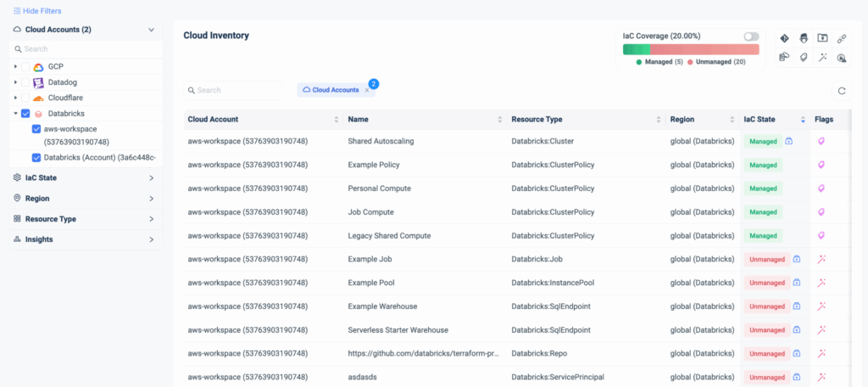This screenshot has width=868, height=387.
Task: Click the Hide Filters link
Action: (36, 10)
